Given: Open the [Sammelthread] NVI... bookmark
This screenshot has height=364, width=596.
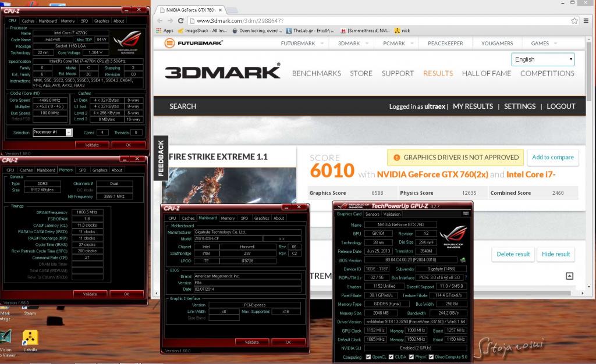Looking at the screenshot, I should tap(366, 31).
